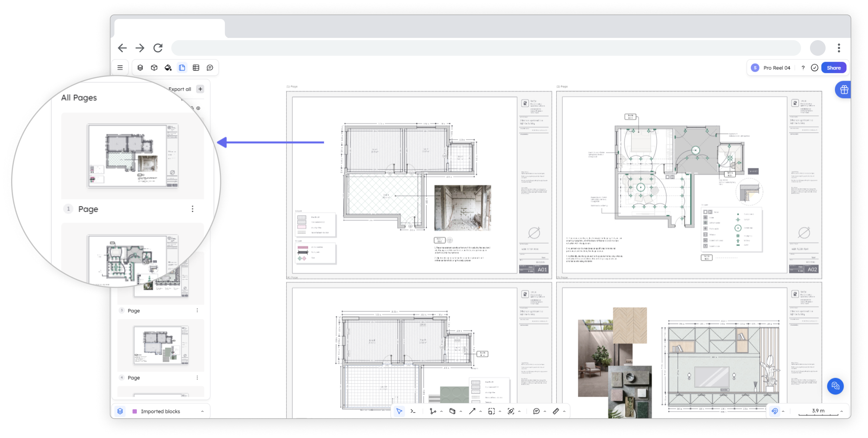Image resolution: width=868 pixels, height=438 pixels.
Task: Expand the scale bar 3.9 m options
Action: (842, 411)
